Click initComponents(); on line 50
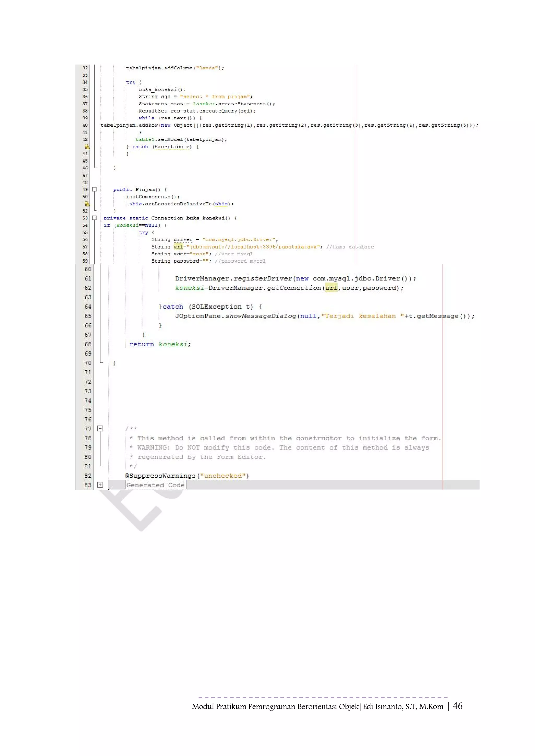The width and height of the screenshot is (535, 756). (153, 197)
